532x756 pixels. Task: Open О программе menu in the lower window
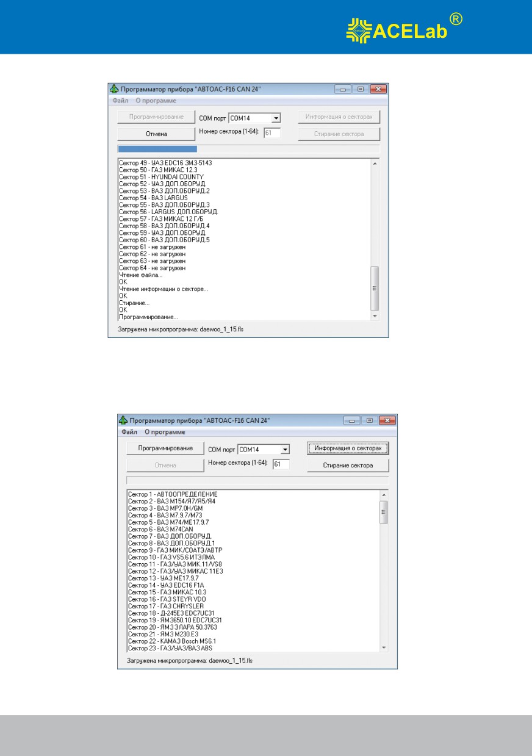[165, 431]
